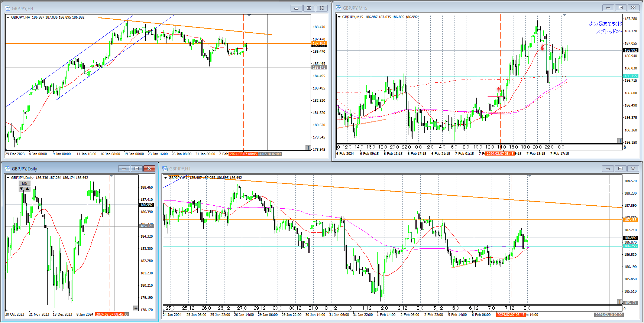Click the 186.992 current price label in M15
This screenshot has width=644, height=323.
point(631,50)
